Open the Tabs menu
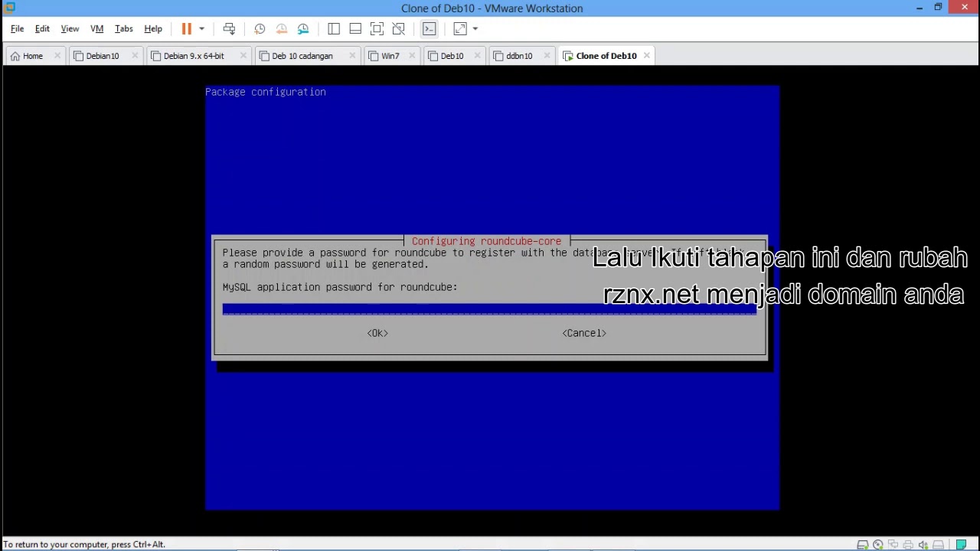Image resolution: width=980 pixels, height=551 pixels. coord(123,28)
